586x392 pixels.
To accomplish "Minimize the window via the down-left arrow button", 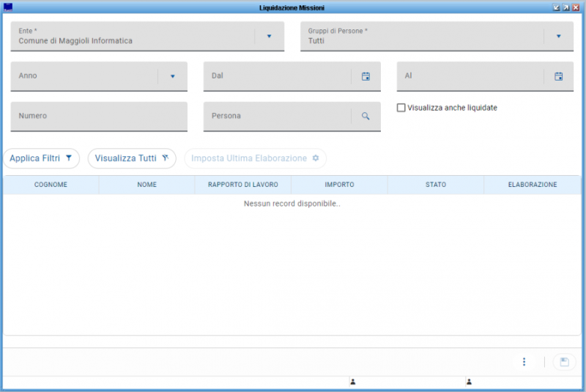I will click(557, 7).
